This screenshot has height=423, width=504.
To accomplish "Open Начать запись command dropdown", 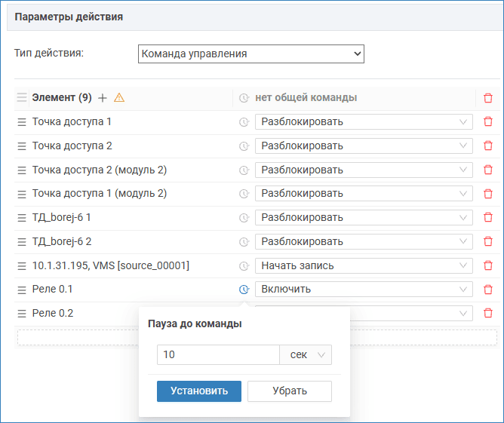I will pos(364,266).
